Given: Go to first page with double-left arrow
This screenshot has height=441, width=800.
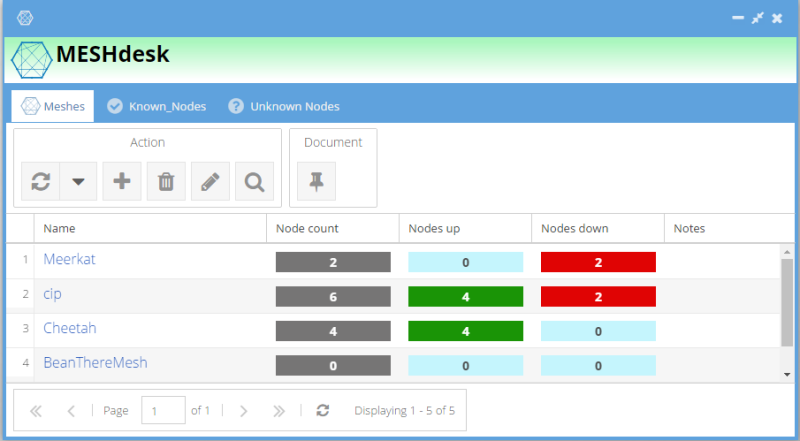Looking at the screenshot, I should [x=36, y=410].
